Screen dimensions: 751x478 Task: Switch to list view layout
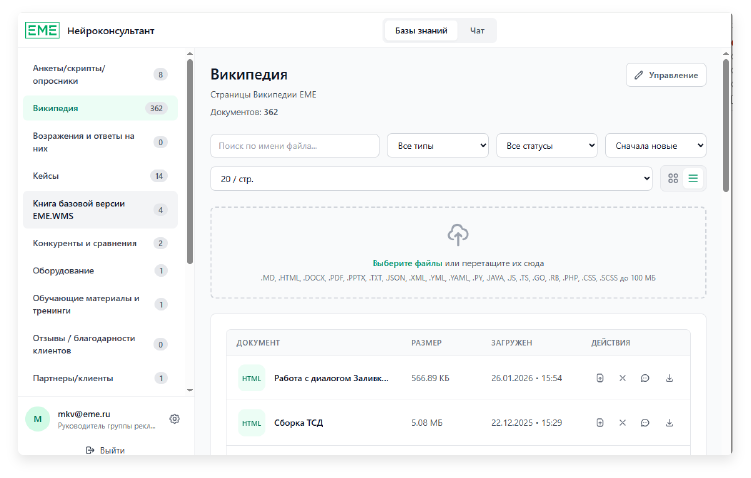[x=694, y=178]
